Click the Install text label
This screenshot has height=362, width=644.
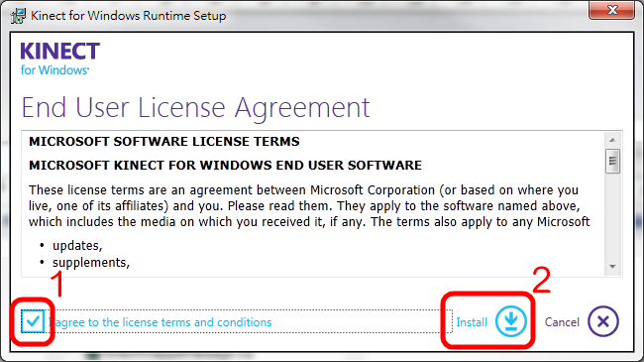pyautogui.click(x=472, y=322)
